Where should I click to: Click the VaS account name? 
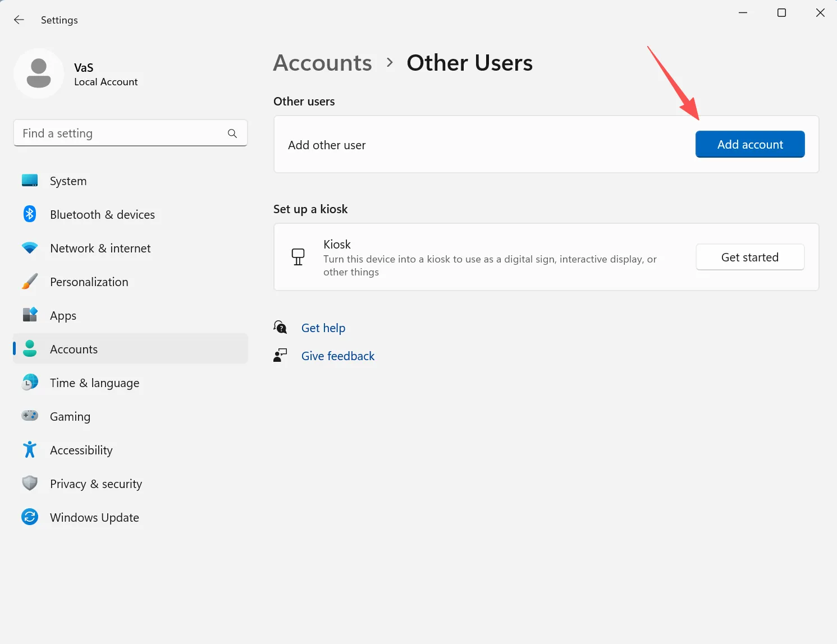(x=84, y=67)
